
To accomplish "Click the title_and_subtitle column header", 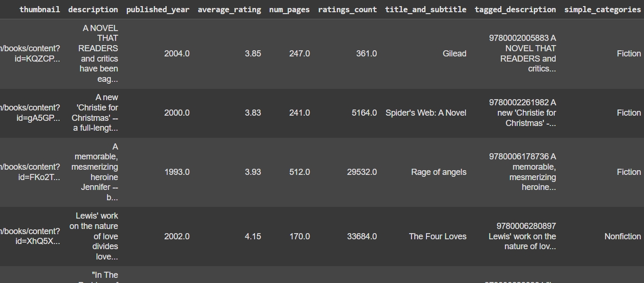I will coord(426,9).
